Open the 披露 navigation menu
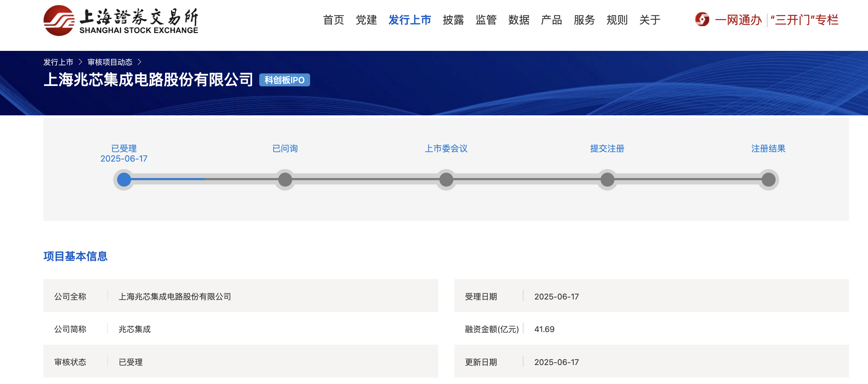 (453, 20)
